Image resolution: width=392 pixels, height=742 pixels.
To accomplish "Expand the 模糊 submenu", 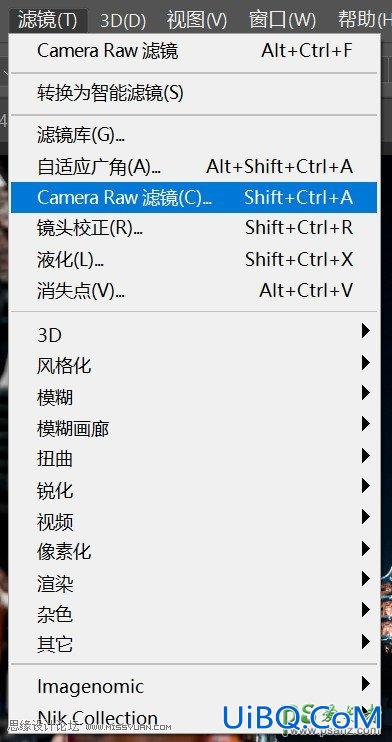I will (x=194, y=396).
